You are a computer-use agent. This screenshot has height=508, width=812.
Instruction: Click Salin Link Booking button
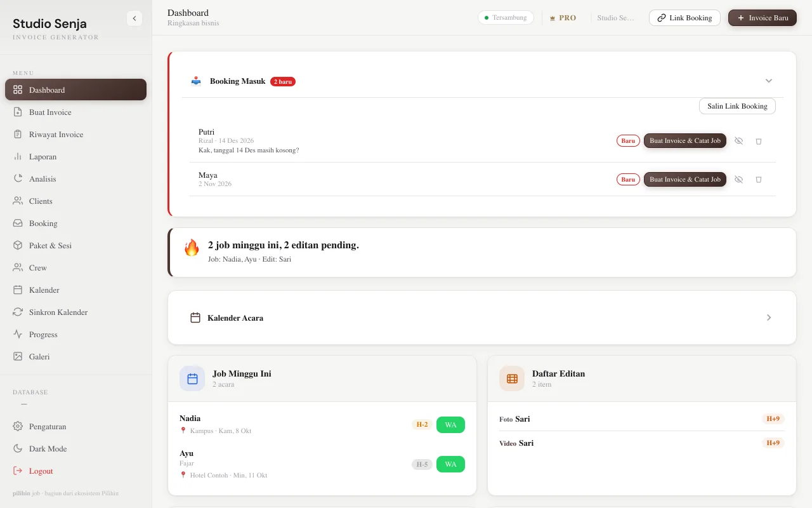tap(737, 106)
